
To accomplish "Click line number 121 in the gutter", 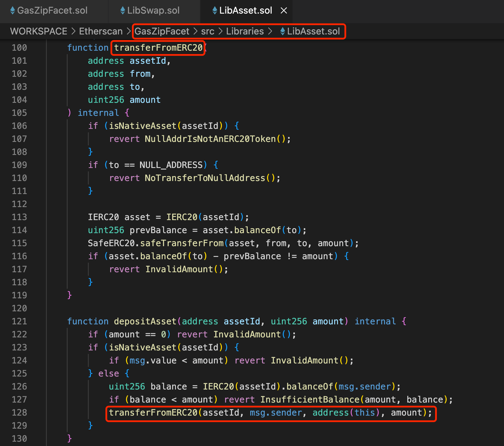I will click(x=19, y=321).
